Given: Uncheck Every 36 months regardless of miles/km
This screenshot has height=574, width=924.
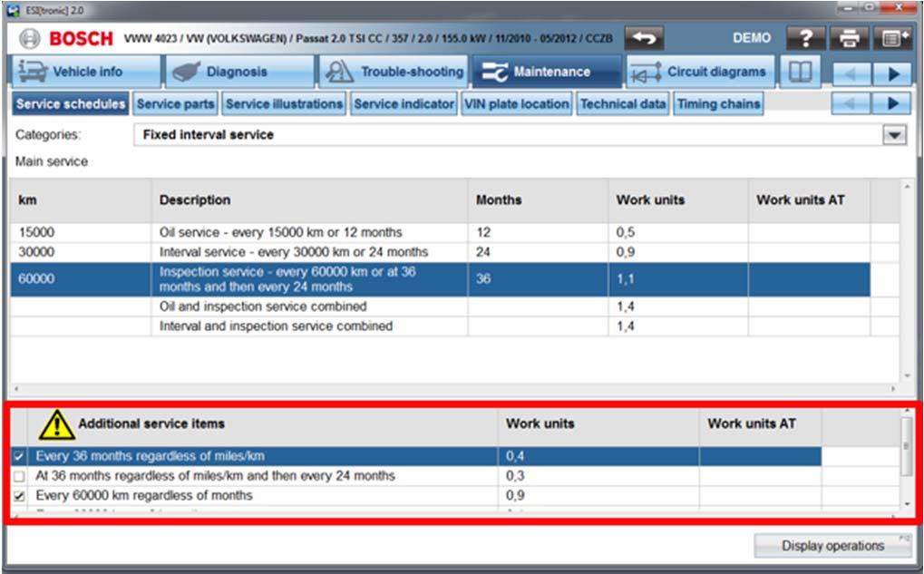Looking at the screenshot, I should click(19, 456).
